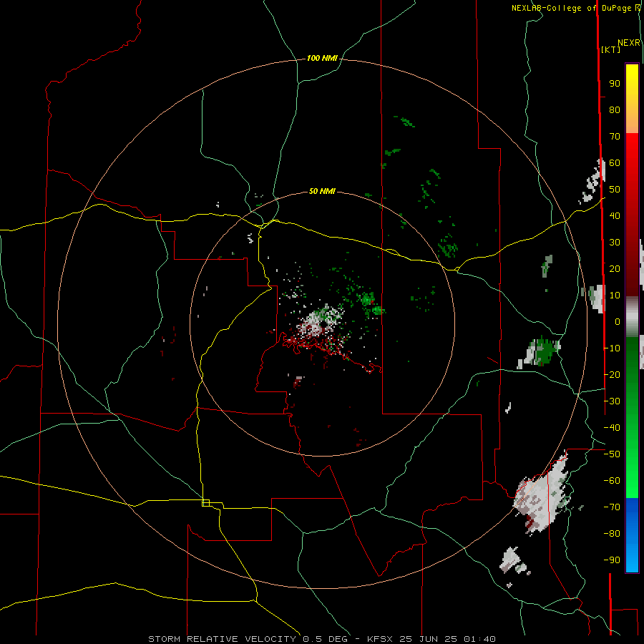Click the positive 20 scale label
The width and height of the screenshot is (644, 644).
pos(615,268)
